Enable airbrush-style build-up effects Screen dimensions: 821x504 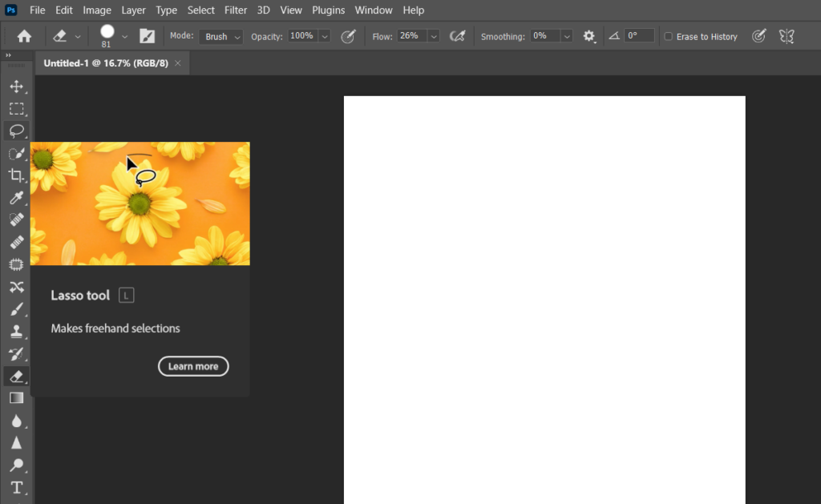click(458, 36)
